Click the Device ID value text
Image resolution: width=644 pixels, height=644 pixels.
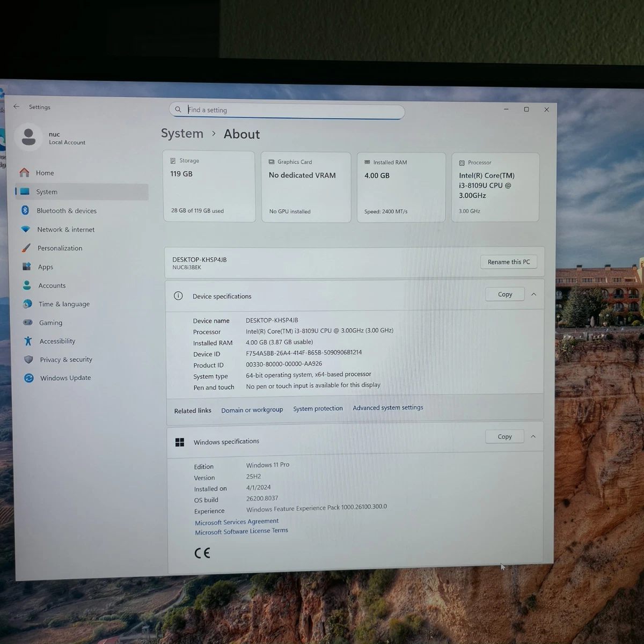click(x=304, y=353)
